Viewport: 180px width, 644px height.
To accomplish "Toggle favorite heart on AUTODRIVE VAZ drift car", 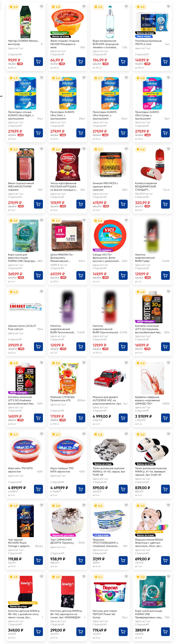I will tap(126, 363).
